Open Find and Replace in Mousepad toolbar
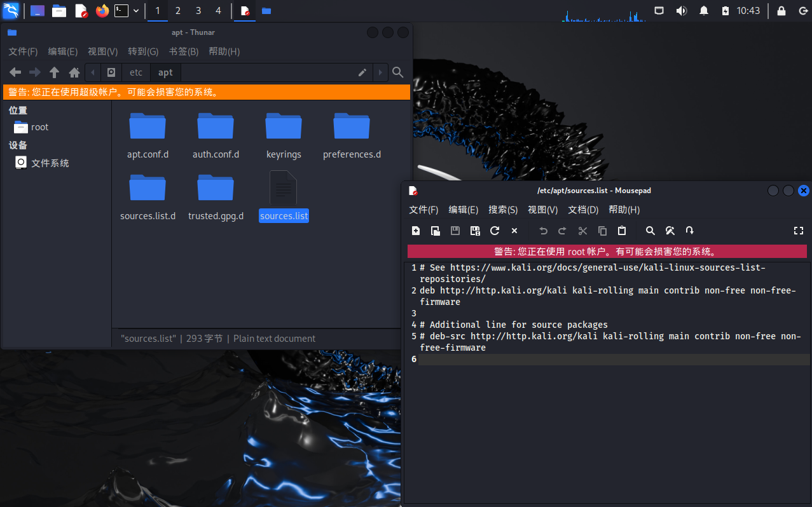812x507 pixels. point(670,231)
